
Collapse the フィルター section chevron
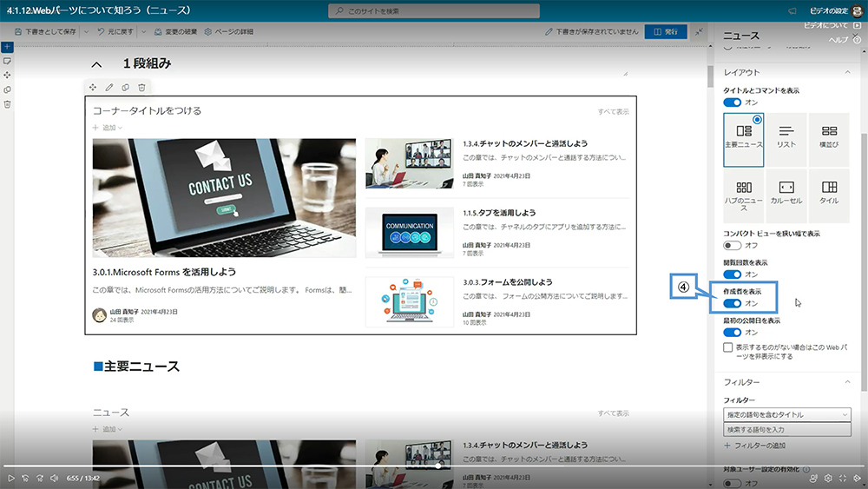(x=847, y=382)
